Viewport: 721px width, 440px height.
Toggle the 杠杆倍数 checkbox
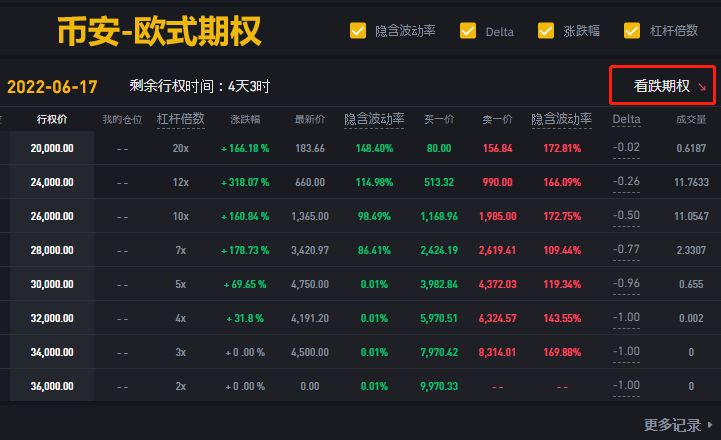pos(632,31)
